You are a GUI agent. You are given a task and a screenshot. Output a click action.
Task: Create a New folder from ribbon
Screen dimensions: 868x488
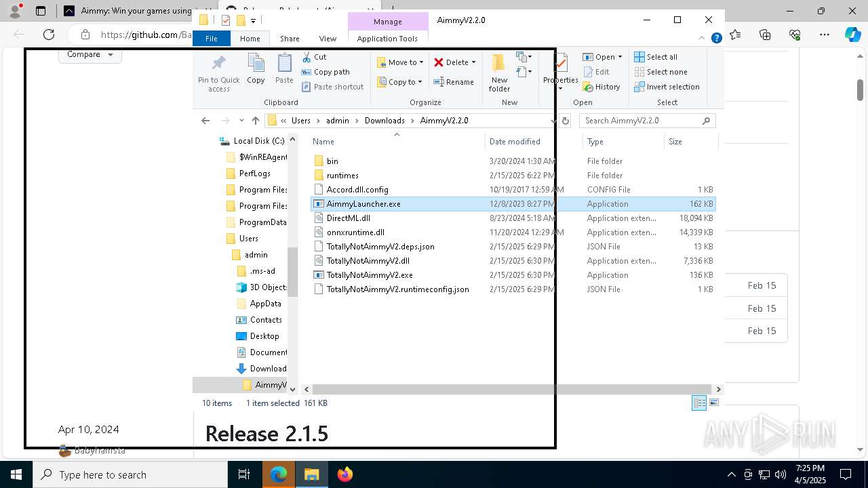click(499, 73)
